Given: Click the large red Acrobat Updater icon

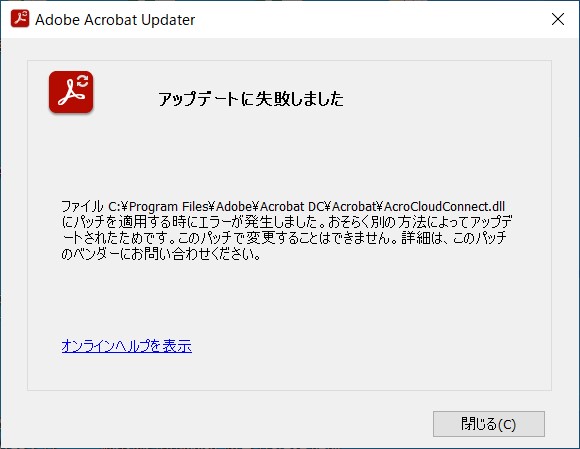Looking at the screenshot, I should (71, 92).
